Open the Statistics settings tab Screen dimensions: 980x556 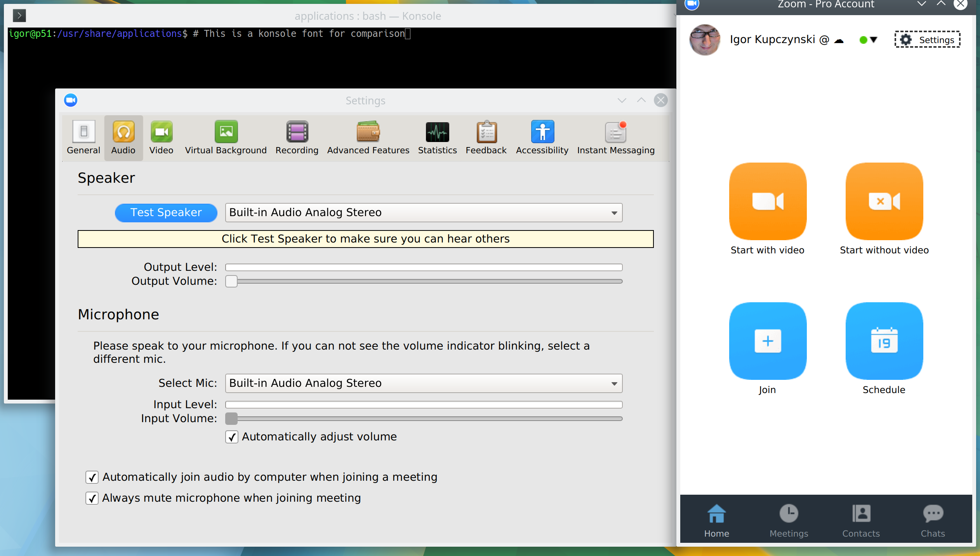[x=437, y=138]
